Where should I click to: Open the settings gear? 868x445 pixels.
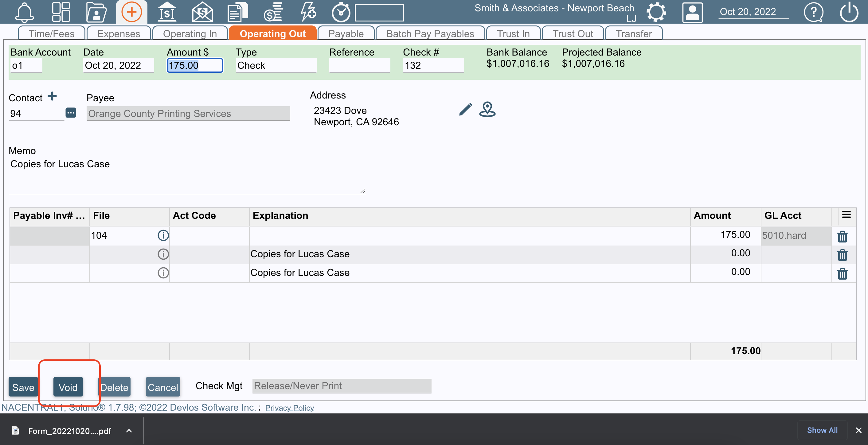[656, 12]
